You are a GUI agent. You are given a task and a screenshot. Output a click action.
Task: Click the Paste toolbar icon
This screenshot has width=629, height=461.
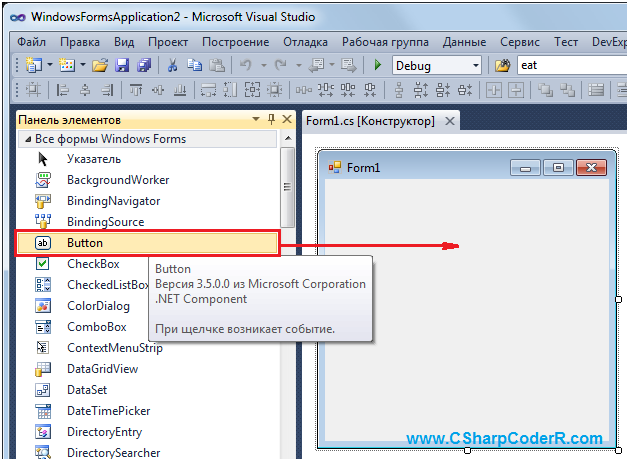[x=217, y=65]
